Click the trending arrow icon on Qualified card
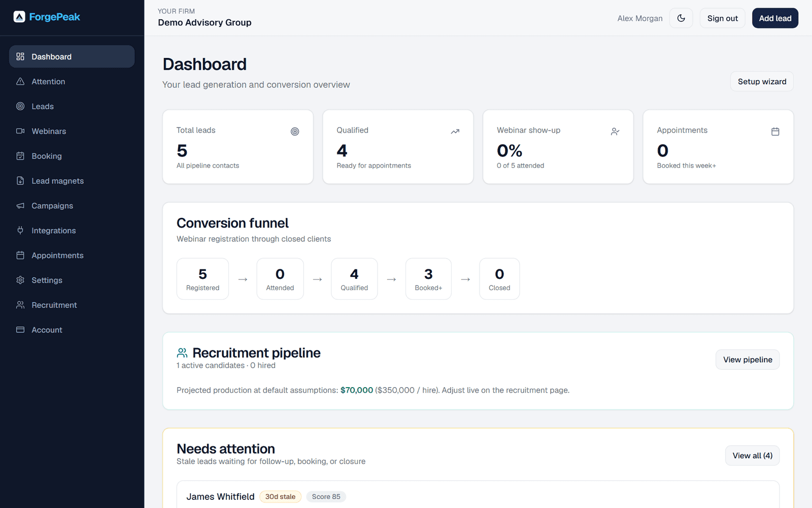The image size is (812, 508). pos(455,132)
